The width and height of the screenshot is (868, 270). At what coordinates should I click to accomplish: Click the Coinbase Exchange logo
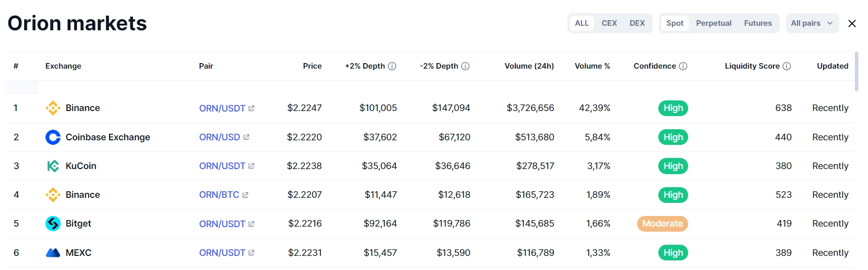coord(53,137)
